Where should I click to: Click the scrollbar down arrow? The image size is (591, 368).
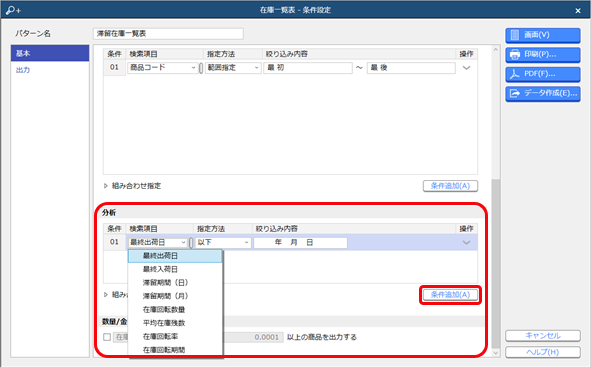pyautogui.click(x=496, y=353)
